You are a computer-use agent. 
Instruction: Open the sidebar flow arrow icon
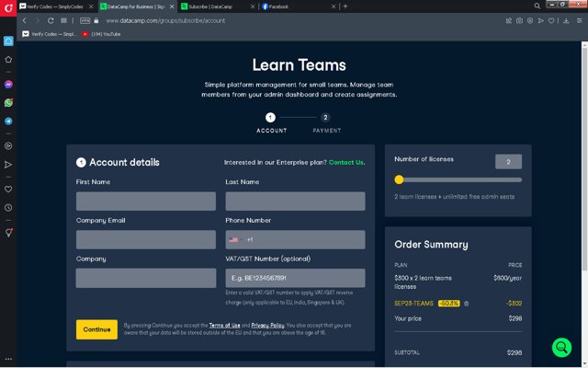pos(8,165)
